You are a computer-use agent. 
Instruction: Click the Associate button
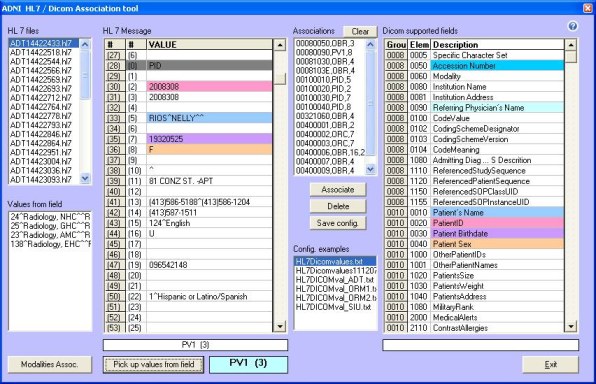pyautogui.click(x=338, y=189)
